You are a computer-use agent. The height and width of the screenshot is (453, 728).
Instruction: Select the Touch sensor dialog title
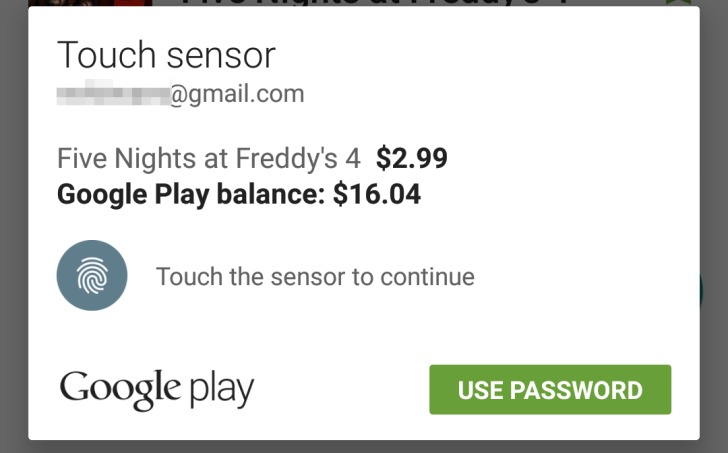click(166, 55)
